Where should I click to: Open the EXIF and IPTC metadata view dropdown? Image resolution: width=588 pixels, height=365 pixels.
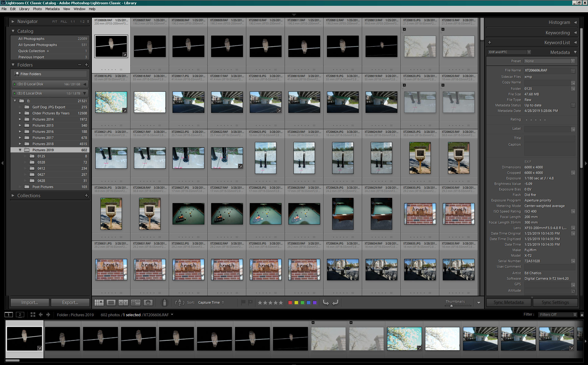(x=509, y=52)
